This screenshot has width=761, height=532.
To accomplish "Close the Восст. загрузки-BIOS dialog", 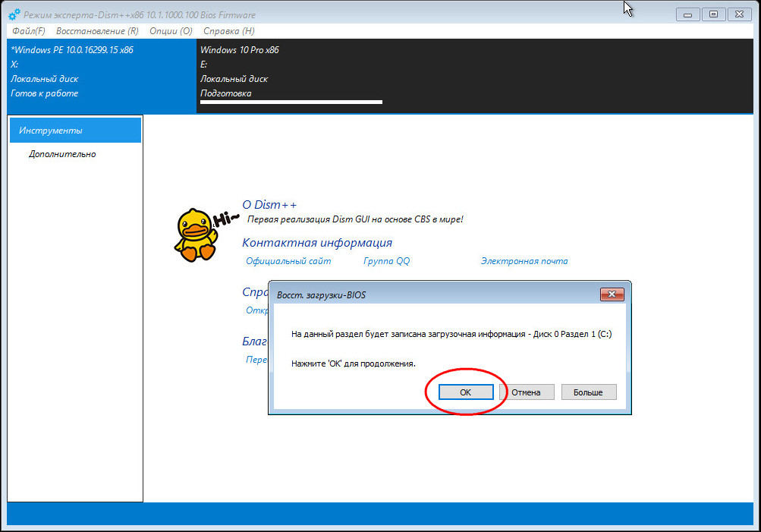I will click(612, 294).
